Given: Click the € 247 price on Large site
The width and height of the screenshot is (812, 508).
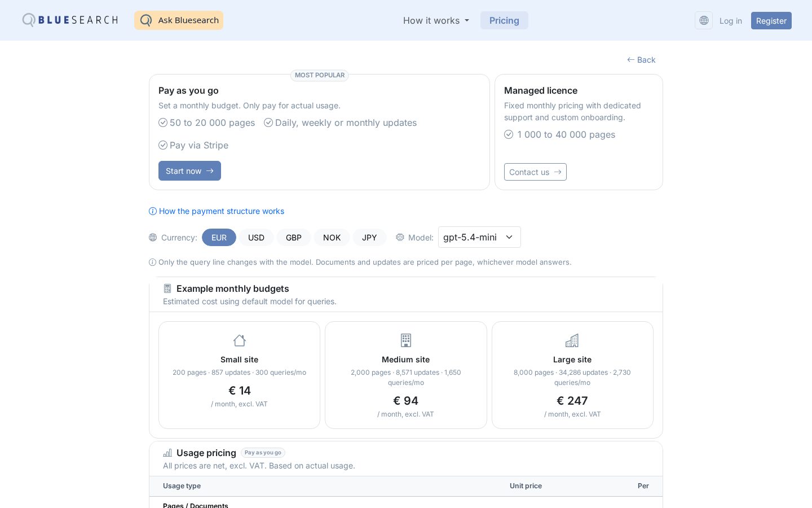Looking at the screenshot, I should pyautogui.click(x=572, y=401).
